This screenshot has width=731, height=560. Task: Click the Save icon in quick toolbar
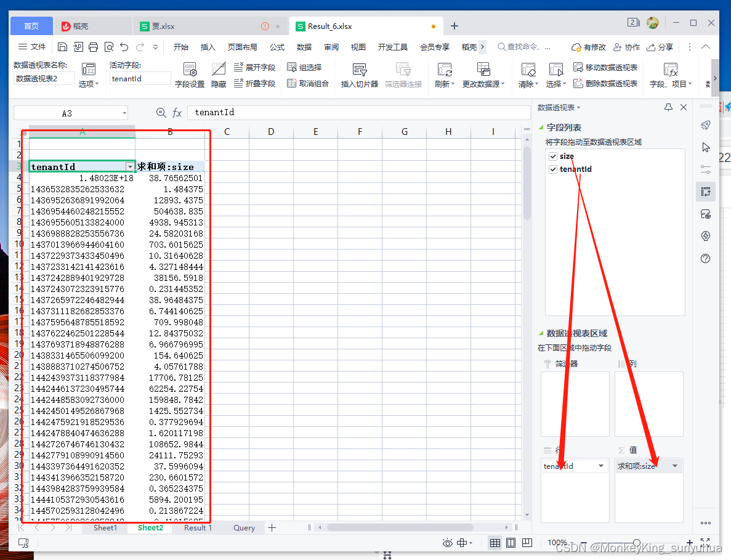62,47
